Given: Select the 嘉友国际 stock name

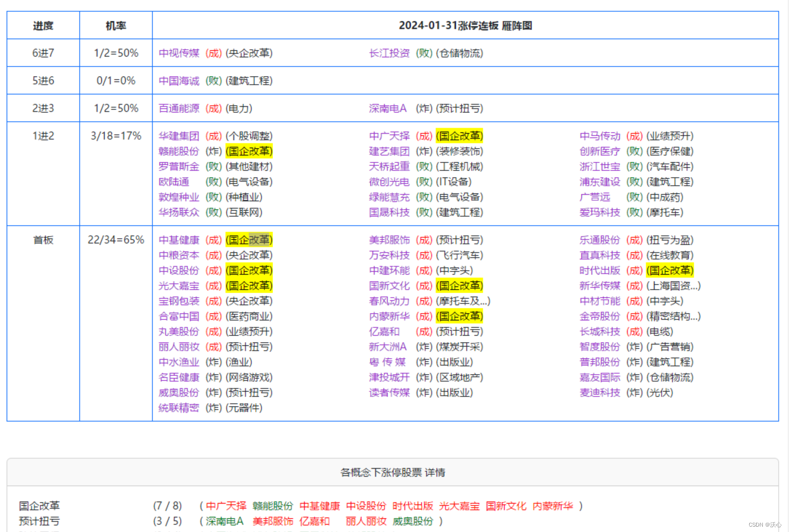Looking at the screenshot, I should (x=600, y=377).
